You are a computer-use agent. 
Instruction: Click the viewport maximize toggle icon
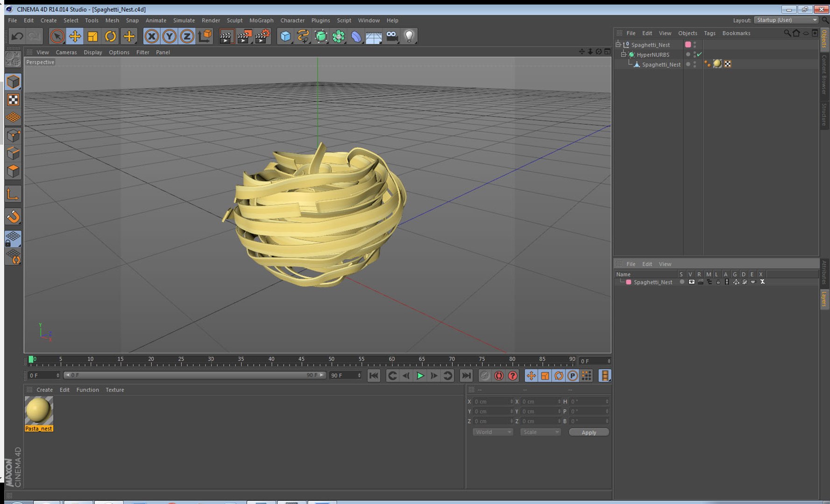coord(607,52)
